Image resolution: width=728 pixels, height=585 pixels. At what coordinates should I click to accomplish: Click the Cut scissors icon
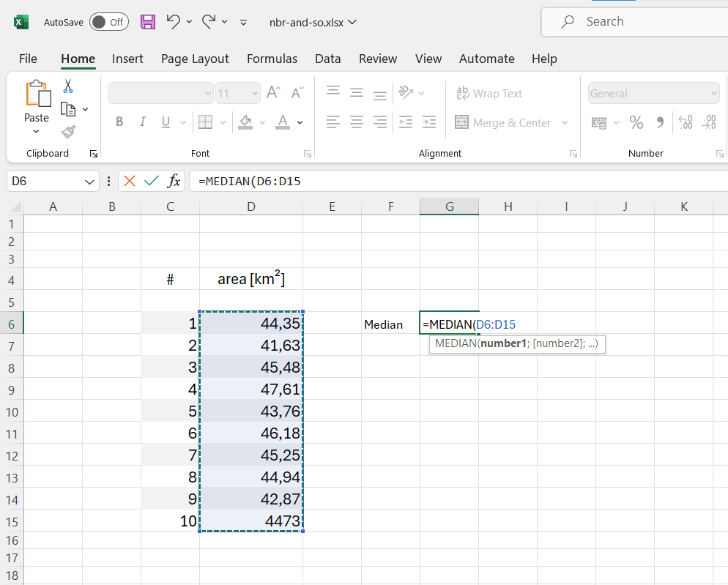coord(68,86)
